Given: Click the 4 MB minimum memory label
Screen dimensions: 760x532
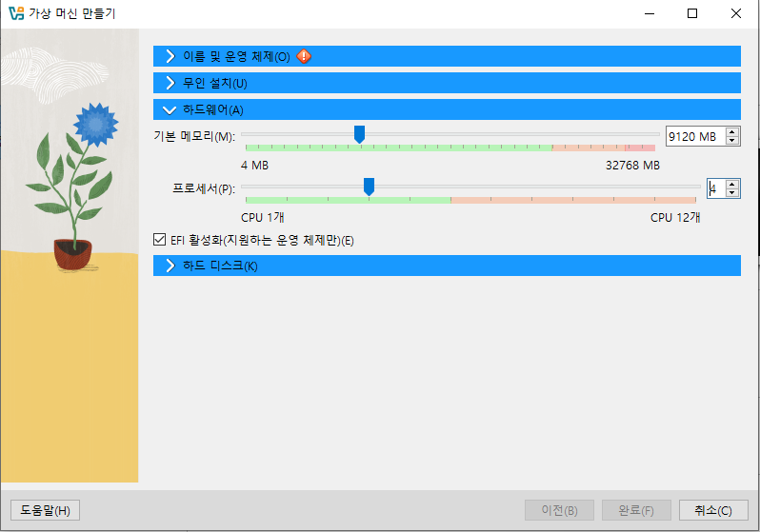Looking at the screenshot, I should coord(254,166).
